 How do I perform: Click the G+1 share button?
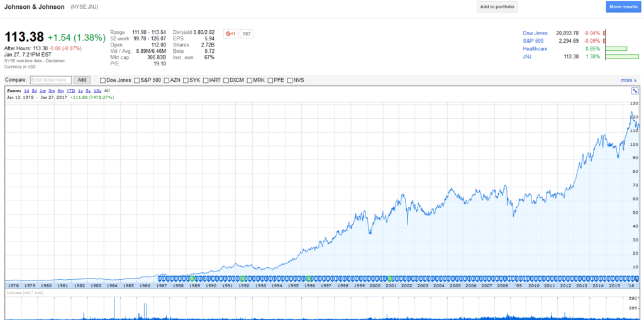tap(230, 34)
